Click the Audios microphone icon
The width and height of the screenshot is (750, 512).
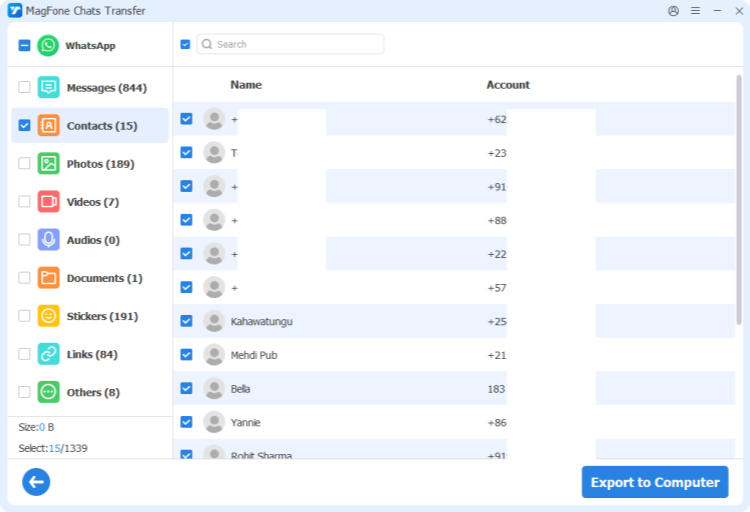tap(48, 240)
